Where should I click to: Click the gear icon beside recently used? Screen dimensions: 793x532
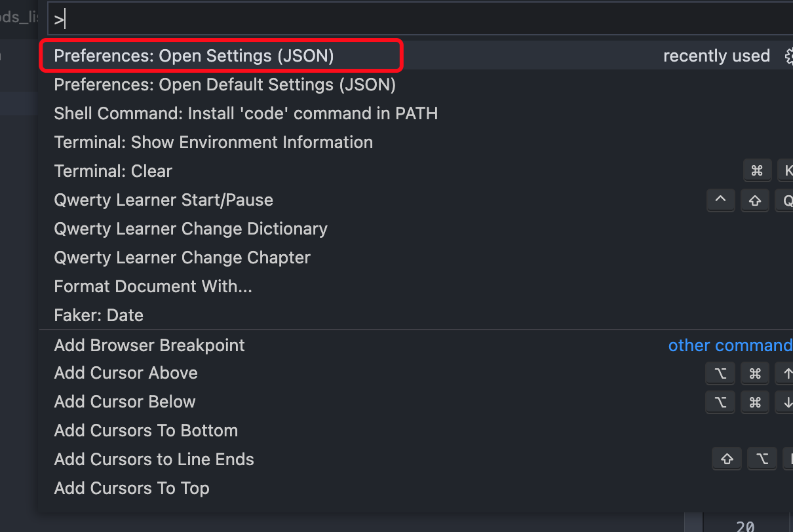point(788,56)
